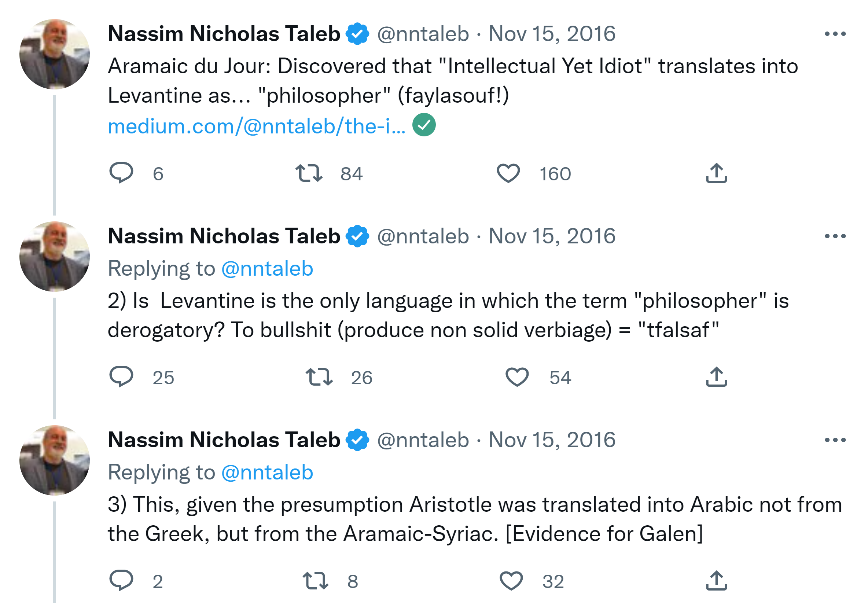Retweet the "Intellectual Yet Idiot" tweet
This screenshot has width=868, height=603.
pos(309,173)
